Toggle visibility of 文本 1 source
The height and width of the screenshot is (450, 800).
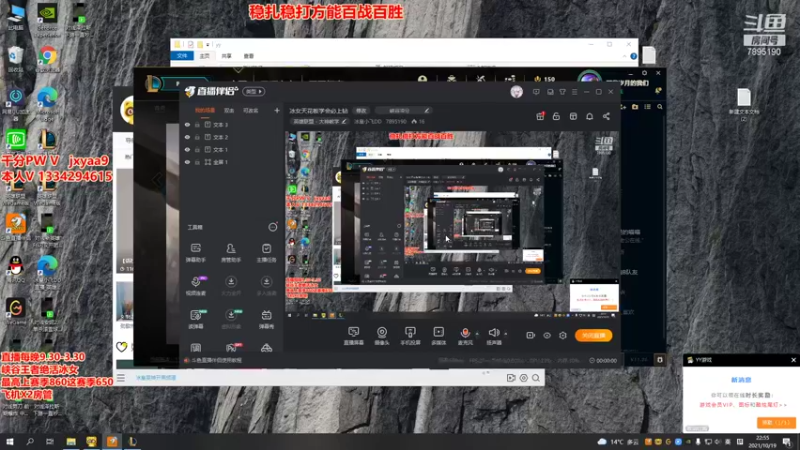pos(187,149)
